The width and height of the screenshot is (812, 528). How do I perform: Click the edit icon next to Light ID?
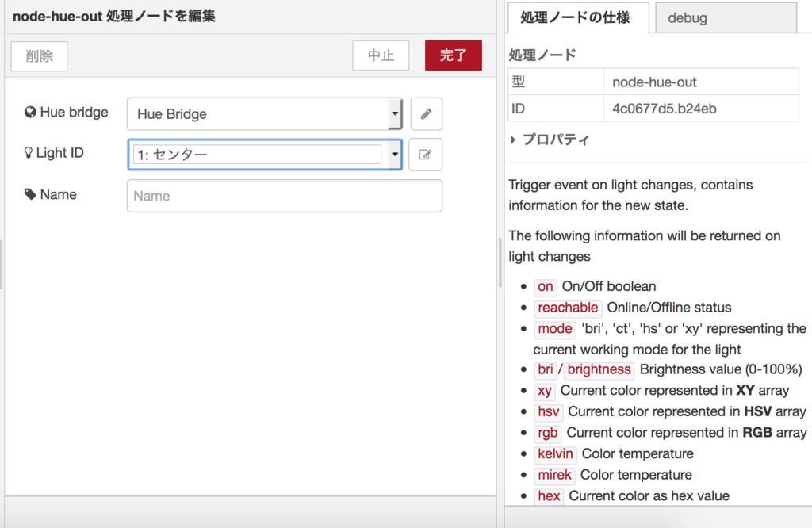(425, 155)
